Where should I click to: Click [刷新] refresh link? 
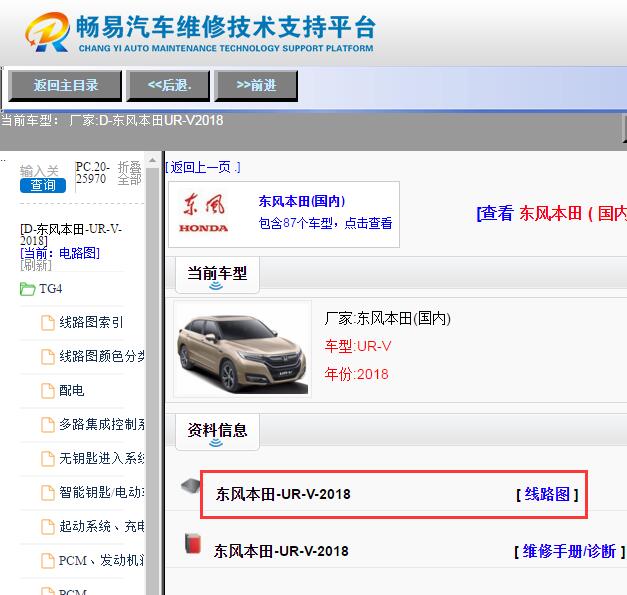(36, 265)
